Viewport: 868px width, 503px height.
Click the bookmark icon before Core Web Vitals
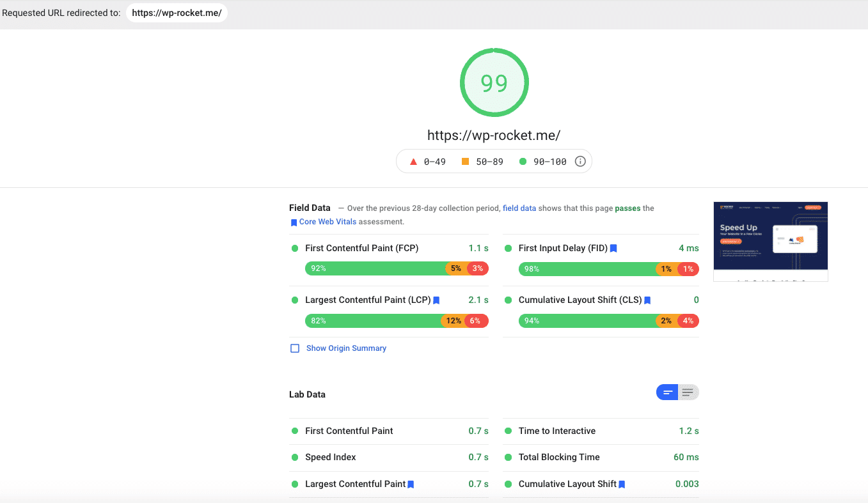tap(294, 222)
